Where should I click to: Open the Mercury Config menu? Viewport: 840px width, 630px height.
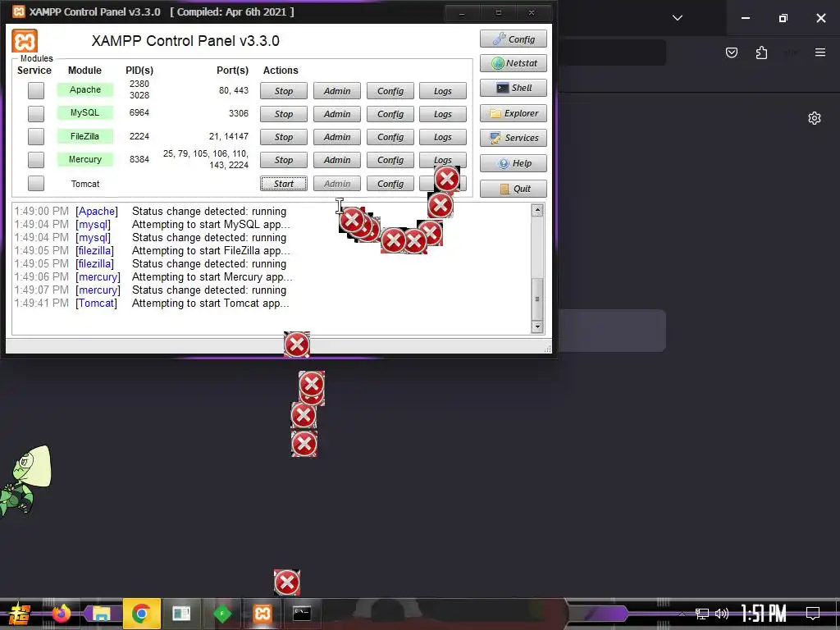click(390, 160)
